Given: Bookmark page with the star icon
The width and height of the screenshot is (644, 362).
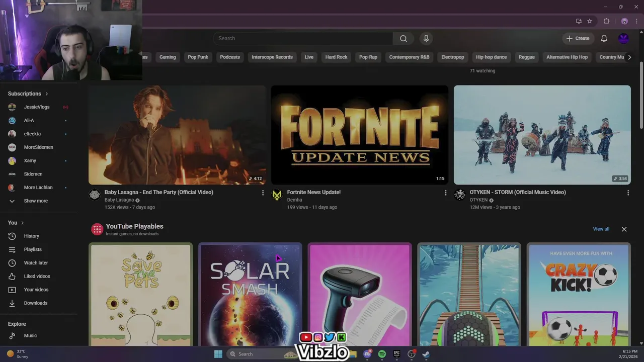Looking at the screenshot, I should 590,21.
